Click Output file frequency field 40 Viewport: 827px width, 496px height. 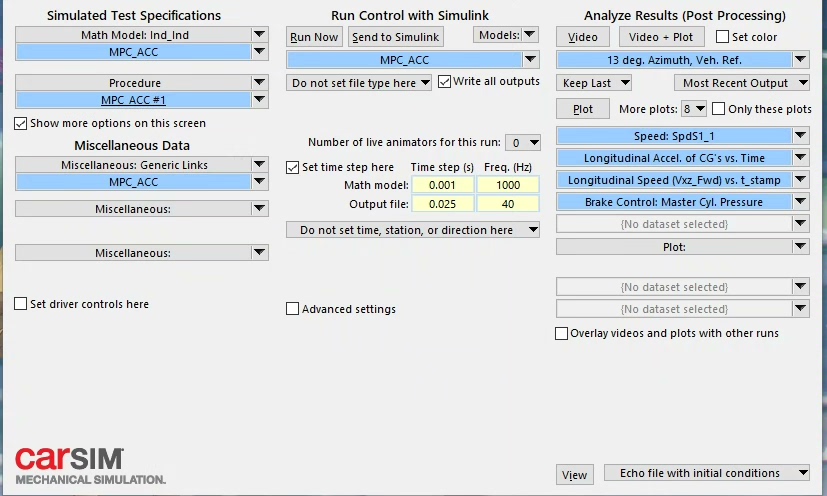[x=508, y=204]
